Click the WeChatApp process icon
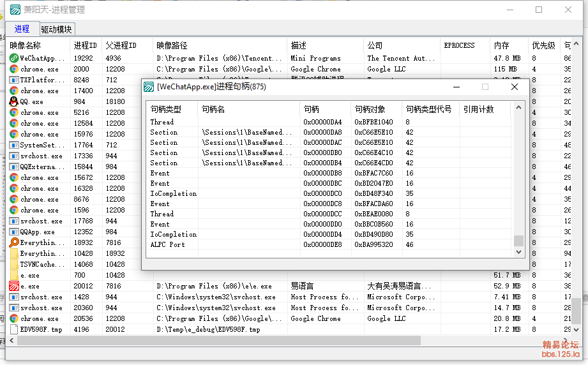This screenshot has height=365, width=588. pos(13,58)
